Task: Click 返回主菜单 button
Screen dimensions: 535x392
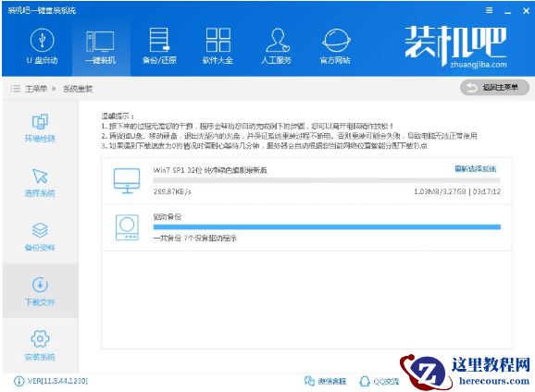Action: [495, 88]
